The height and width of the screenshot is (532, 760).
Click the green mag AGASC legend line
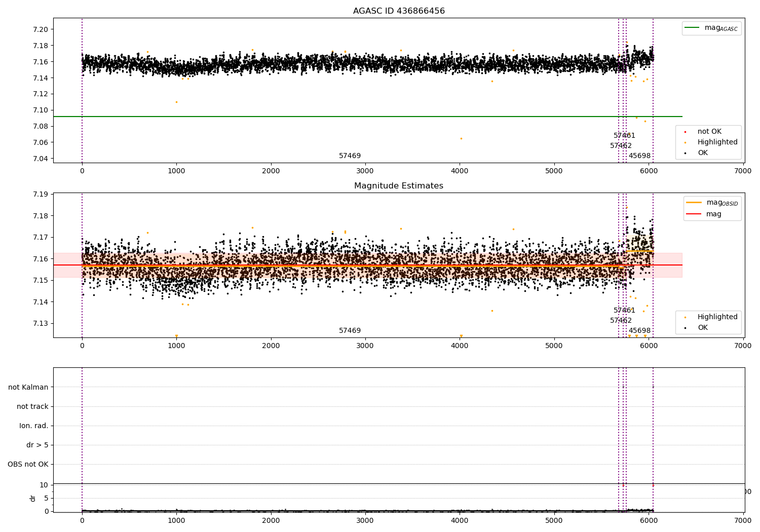click(x=692, y=28)
